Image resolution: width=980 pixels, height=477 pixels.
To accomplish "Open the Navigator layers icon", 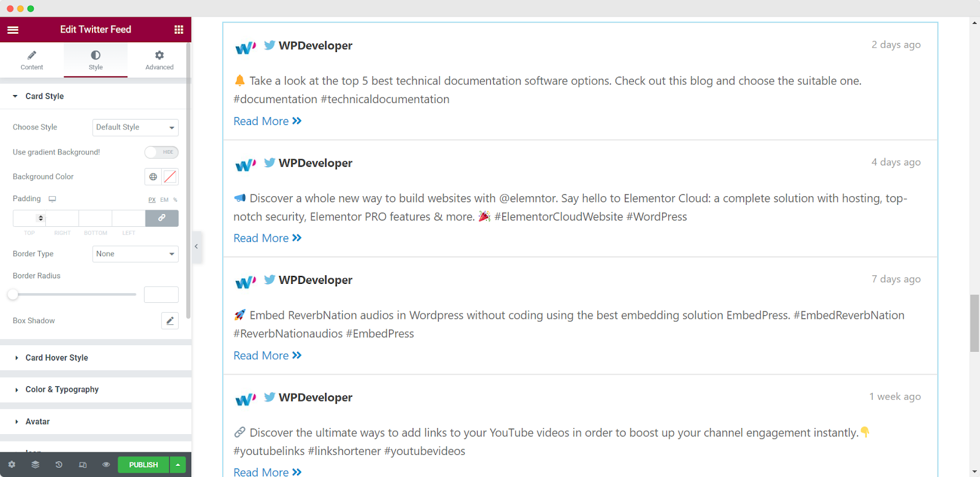I will (x=36, y=465).
